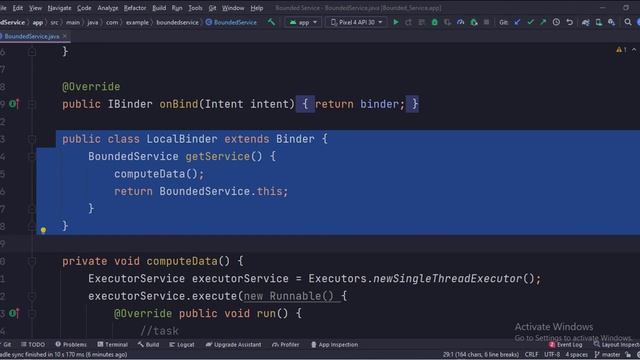640x360 pixels.
Task: Open the Profiler tool window
Action: [x=286, y=344]
